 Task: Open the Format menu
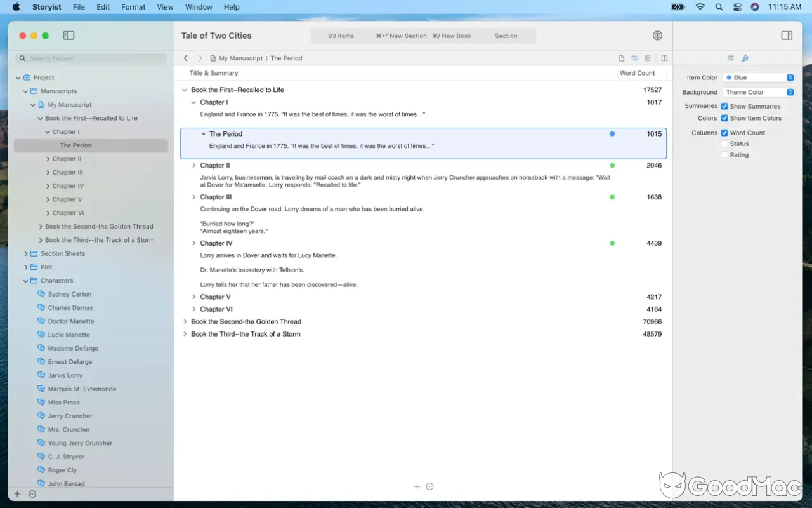pos(133,7)
